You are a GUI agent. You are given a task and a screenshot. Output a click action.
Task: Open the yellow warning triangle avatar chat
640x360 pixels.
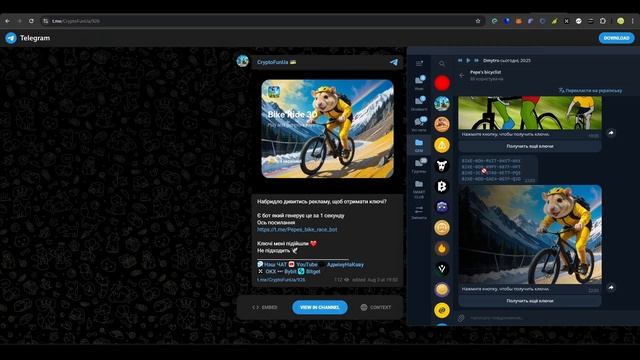coord(442,145)
